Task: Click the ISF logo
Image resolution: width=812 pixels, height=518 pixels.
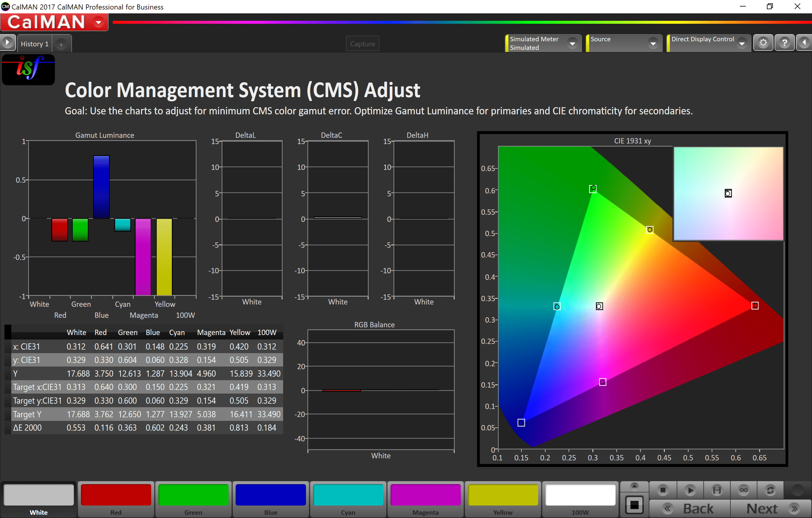Action: point(28,70)
